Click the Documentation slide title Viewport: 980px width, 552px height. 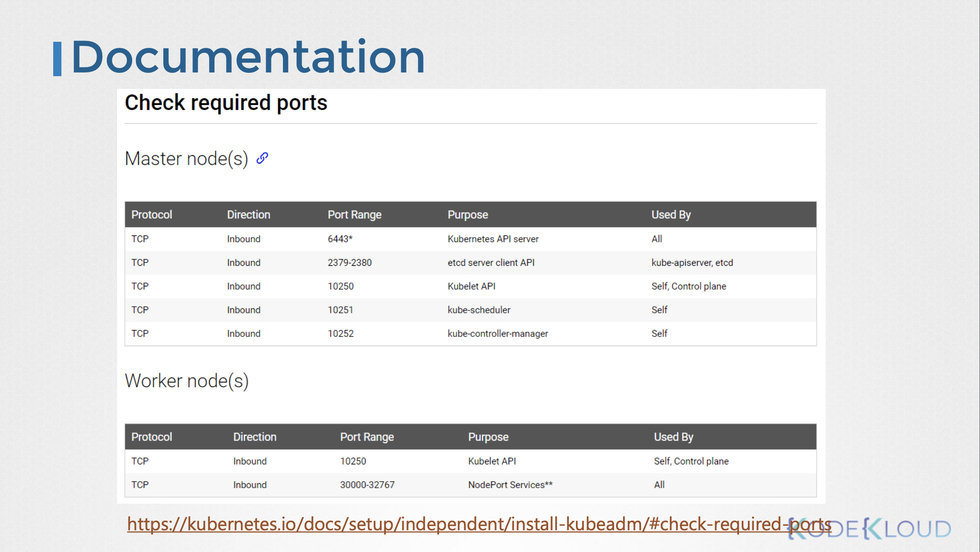click(248, 57)
